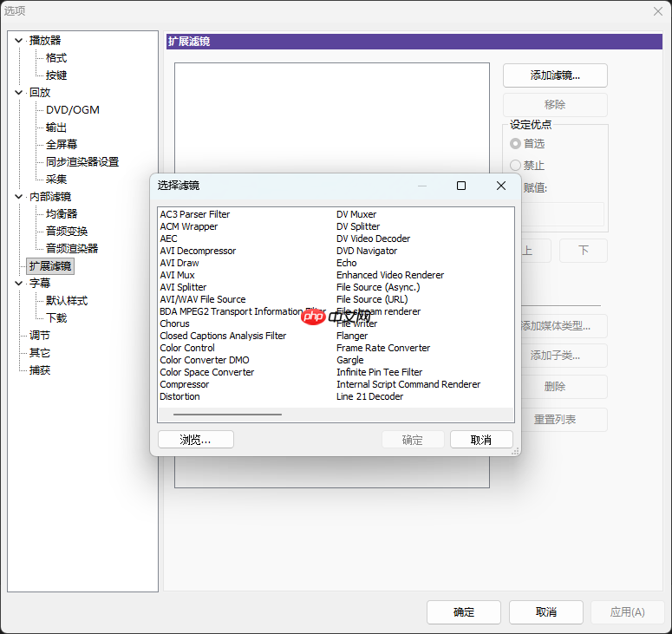Open the DVD/OGM settings page
672x634 pixels.
(x=73, y=110)
